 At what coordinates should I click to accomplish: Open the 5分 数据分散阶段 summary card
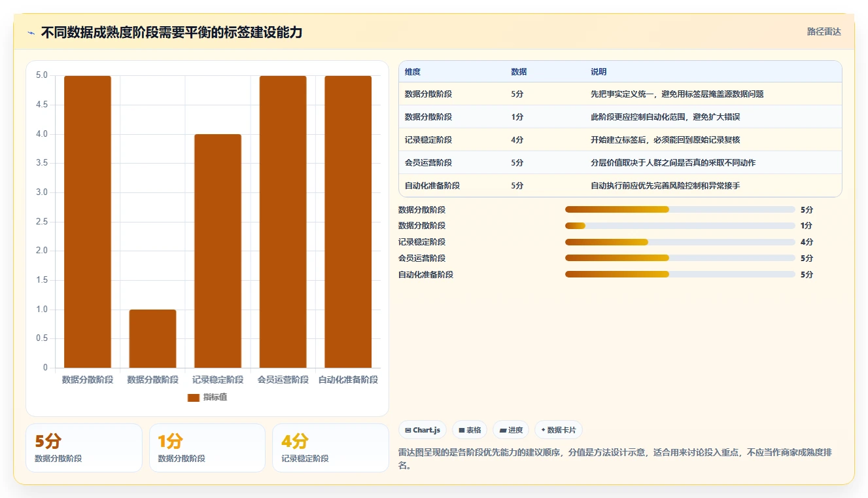tap(84, 448)
